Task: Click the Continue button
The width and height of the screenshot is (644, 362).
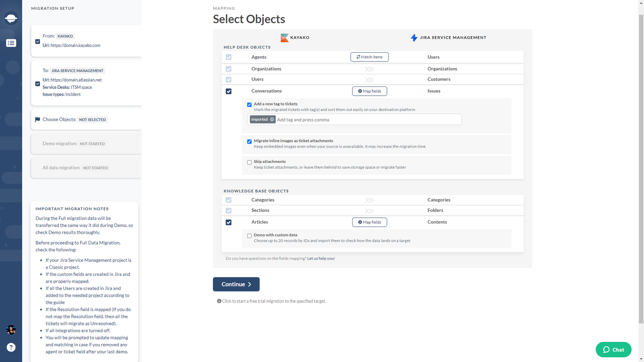Action: 236,284
